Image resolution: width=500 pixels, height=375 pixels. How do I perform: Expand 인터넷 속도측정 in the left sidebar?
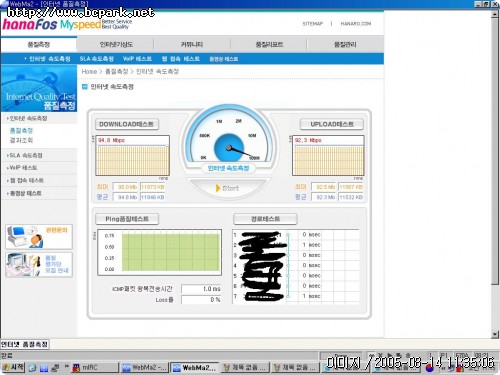(x=28, y=118)
